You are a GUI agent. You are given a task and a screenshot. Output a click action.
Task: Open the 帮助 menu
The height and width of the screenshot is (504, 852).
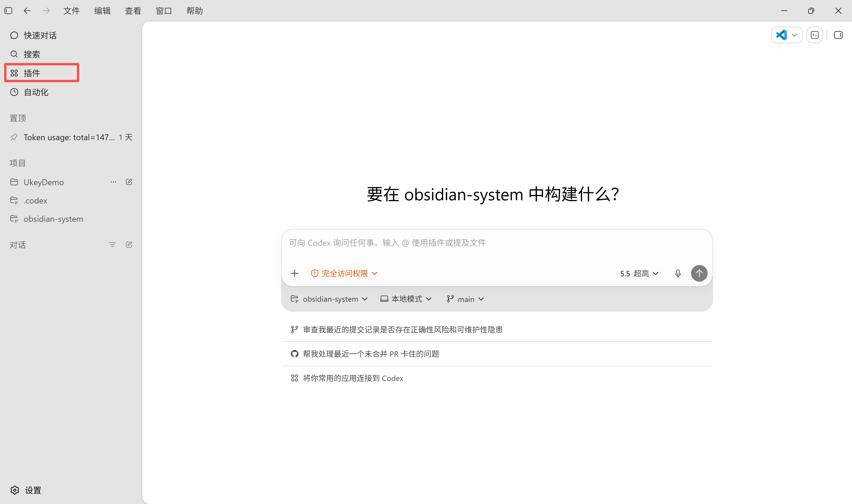coord(195,11)
